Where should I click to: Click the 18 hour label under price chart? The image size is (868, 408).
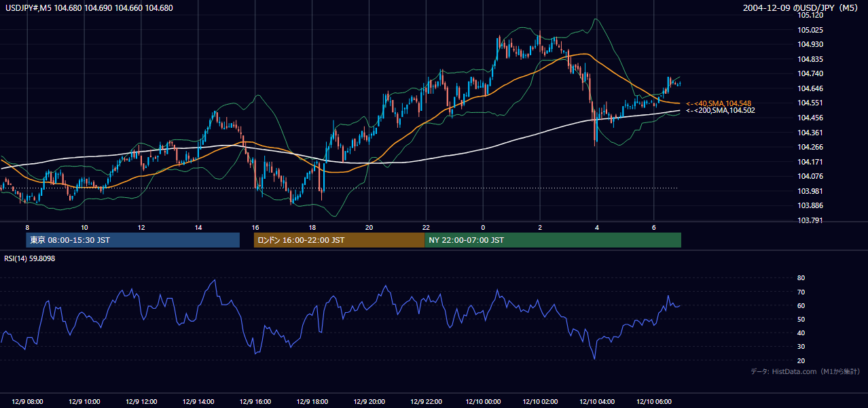(x=312, y=227)
